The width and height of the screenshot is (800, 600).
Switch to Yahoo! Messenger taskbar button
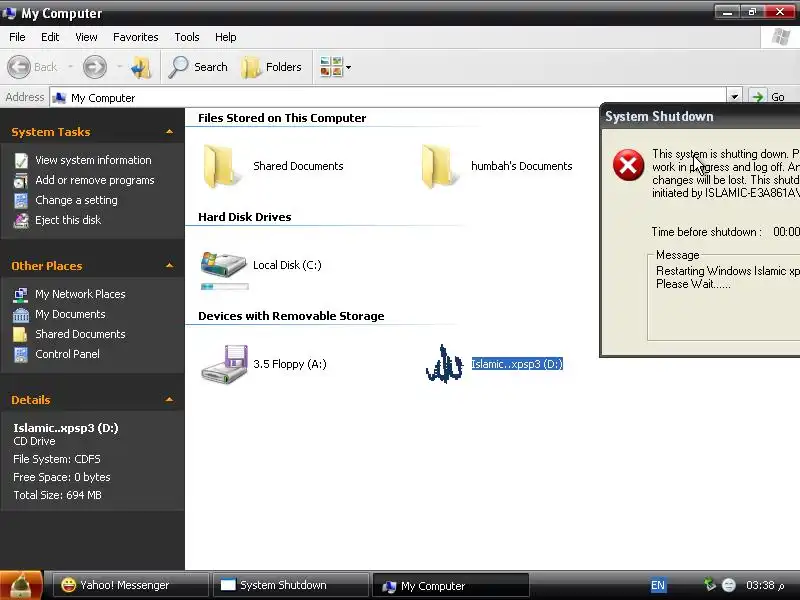point(132,585)
